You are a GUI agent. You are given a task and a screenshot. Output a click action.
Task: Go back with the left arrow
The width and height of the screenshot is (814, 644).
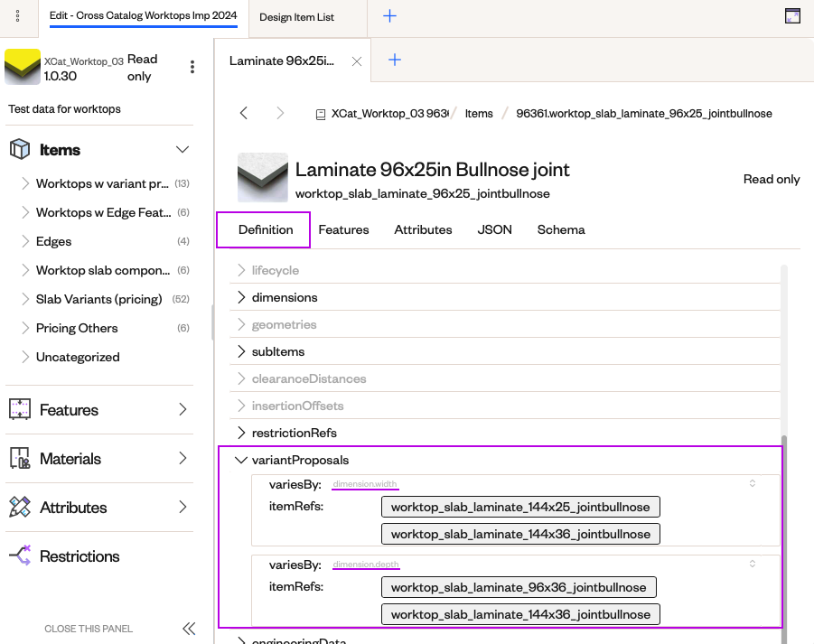pos(243,113)
